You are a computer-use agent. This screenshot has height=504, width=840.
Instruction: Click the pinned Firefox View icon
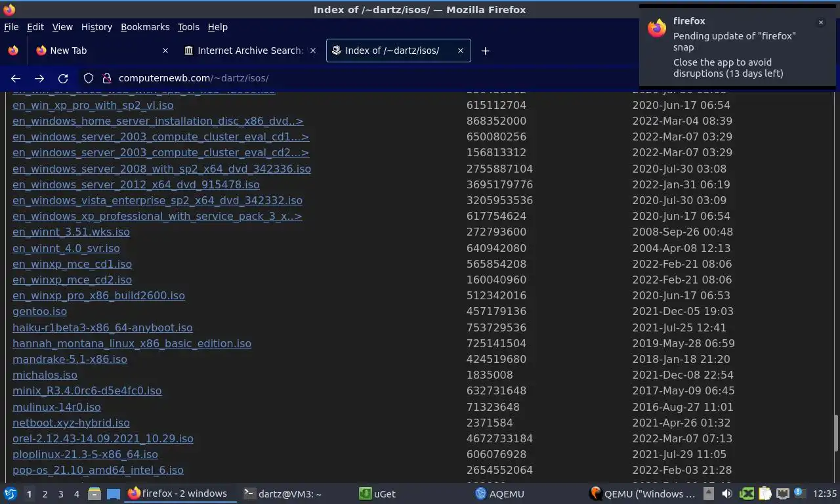click(x=13, y=51)
